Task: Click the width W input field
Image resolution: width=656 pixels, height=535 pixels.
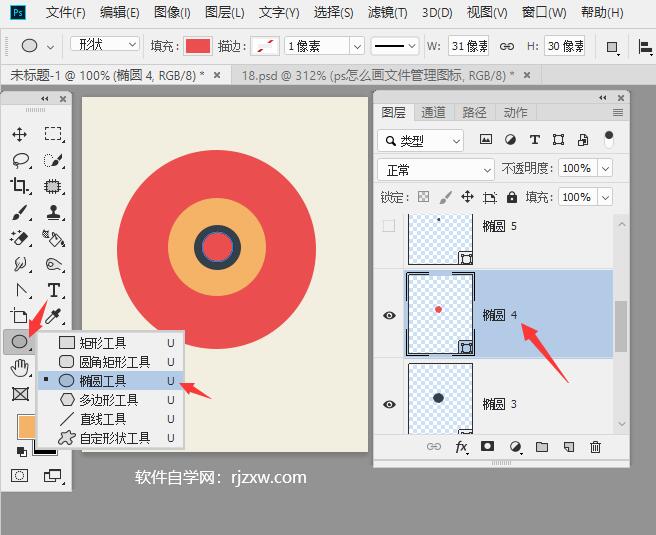Action: [469, 46]
